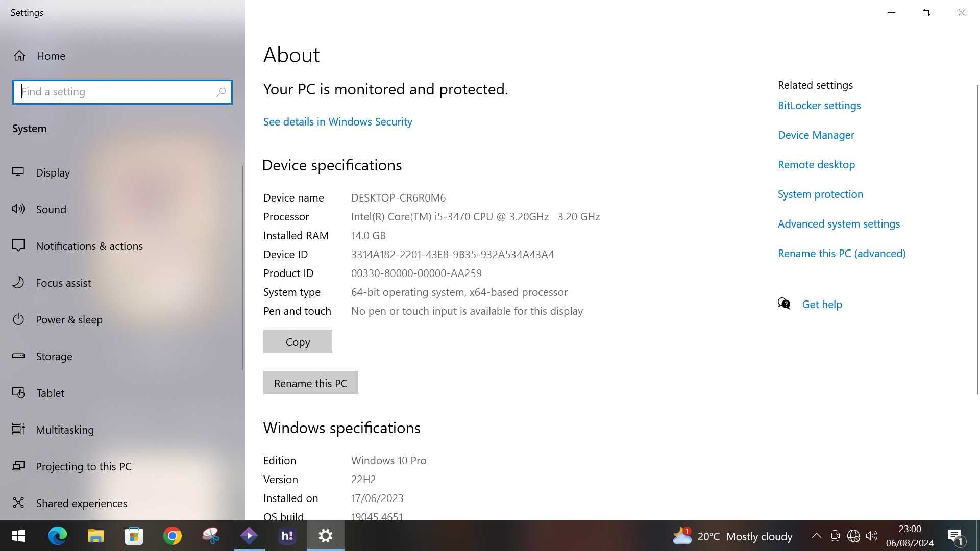Open the notification center icon
Screen dimensions: 980x551
[x=955, y=536]
